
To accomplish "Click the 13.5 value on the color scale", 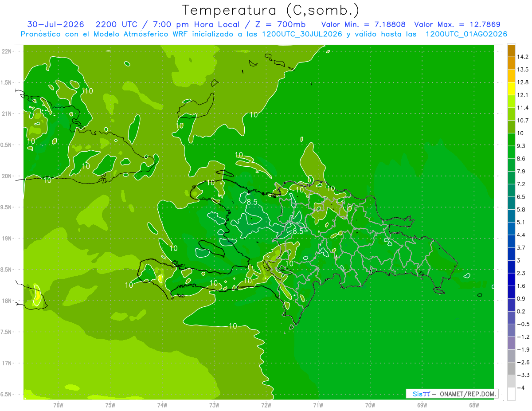I will pyautogui.click(x=523, y=70).
